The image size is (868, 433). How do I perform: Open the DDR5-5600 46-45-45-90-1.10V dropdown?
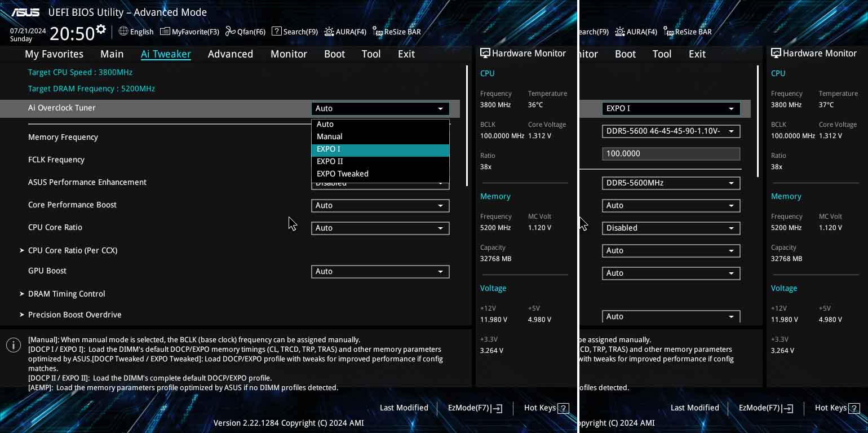click(671, 131)
